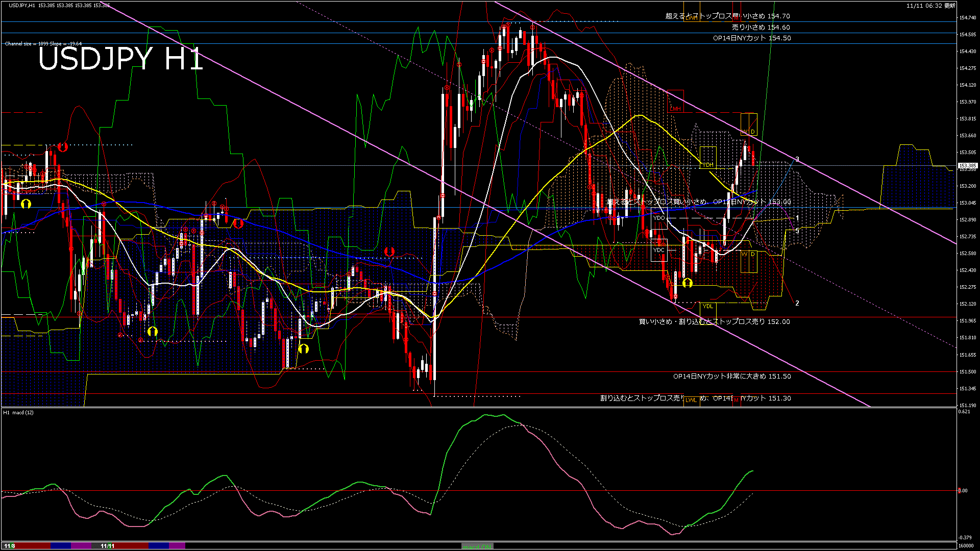
Task: Click the YDO label box
Action: [x=659, y=218]
